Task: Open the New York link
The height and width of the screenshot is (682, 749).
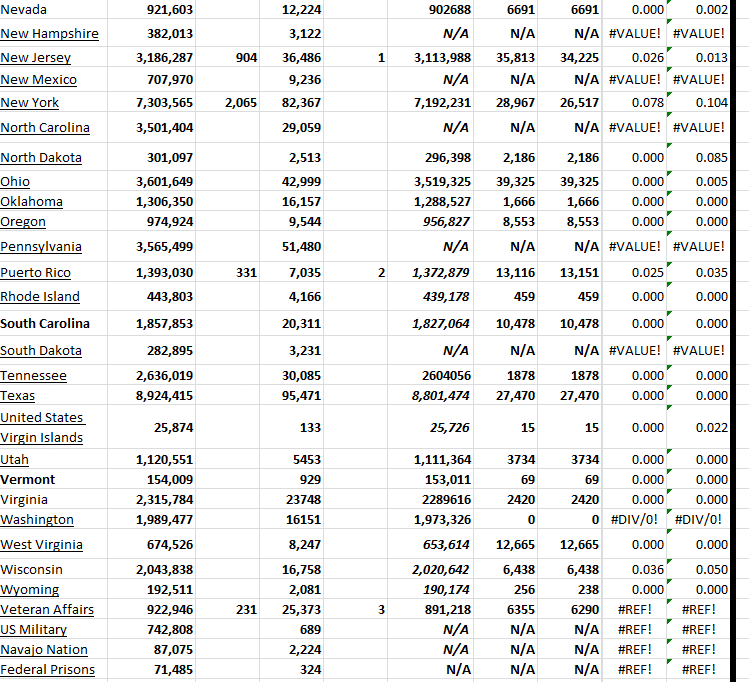Action: click(x=30, y=103)
